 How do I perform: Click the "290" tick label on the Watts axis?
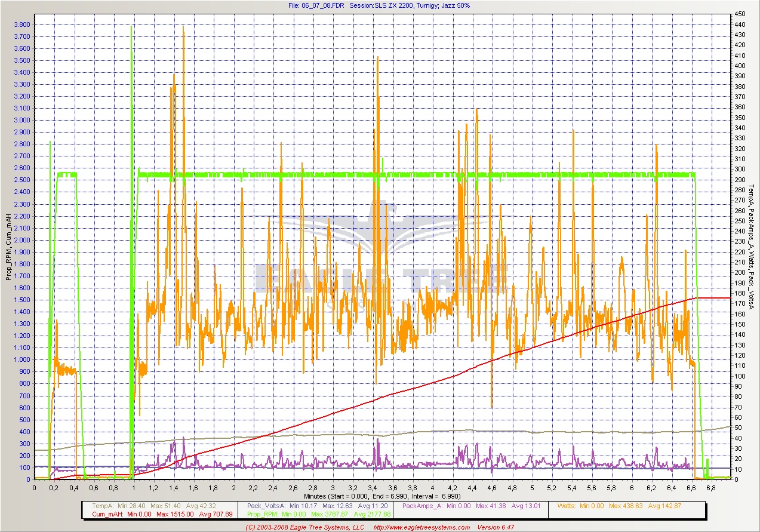[x=740, y=180]
